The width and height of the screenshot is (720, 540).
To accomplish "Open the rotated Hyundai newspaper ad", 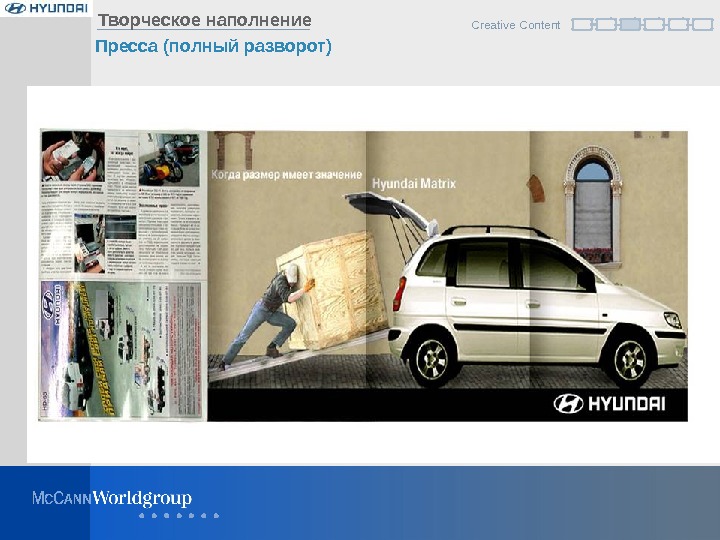I will click(x=121, y=350).
